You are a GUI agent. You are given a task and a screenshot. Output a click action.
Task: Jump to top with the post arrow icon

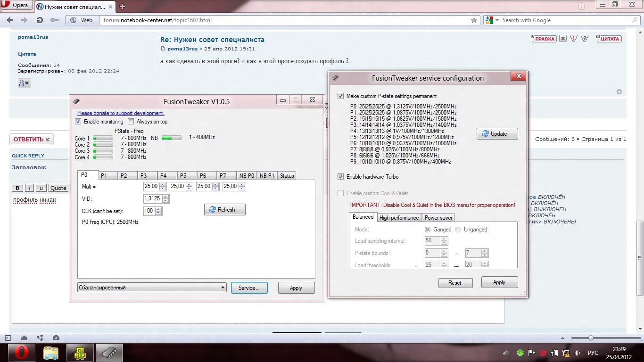[x=619, y=92]
